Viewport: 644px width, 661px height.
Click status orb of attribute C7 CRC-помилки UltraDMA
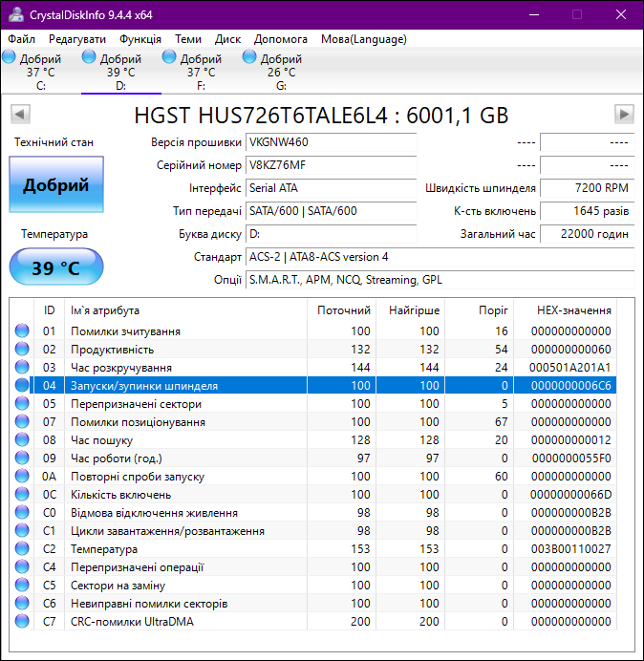click(x=22, y=621)
